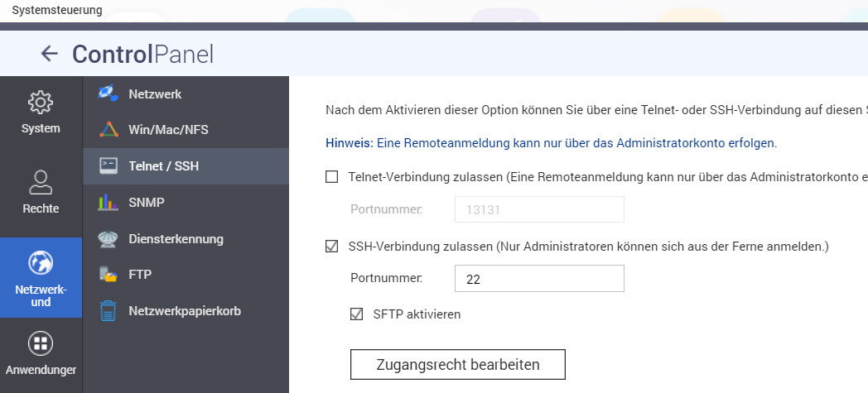Click the Telnet Portnummer field showing 13131
The height and width of the screenshot is (393, 868).
coord(538,210)
